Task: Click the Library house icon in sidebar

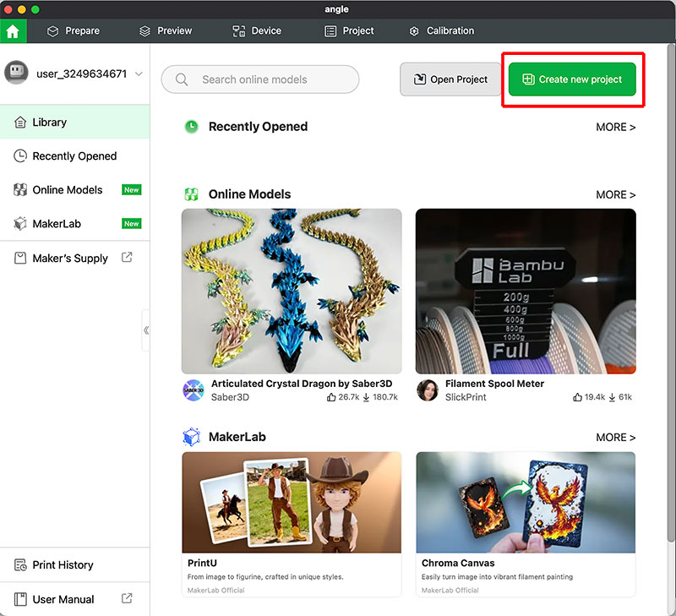Action: coord(20,122)
